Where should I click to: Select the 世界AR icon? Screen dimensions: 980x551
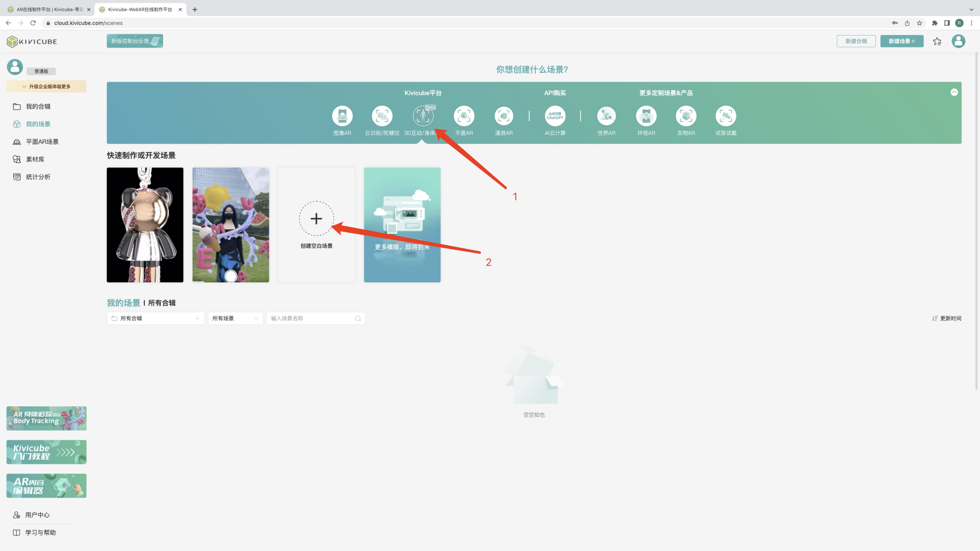(606, 117)
